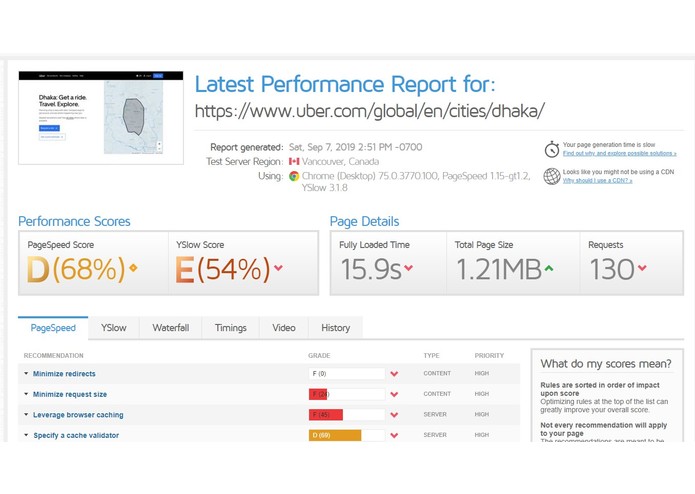Click the red chevron on Minimize request size row
This screenshot has width=695, height=494.
(394, 394)
